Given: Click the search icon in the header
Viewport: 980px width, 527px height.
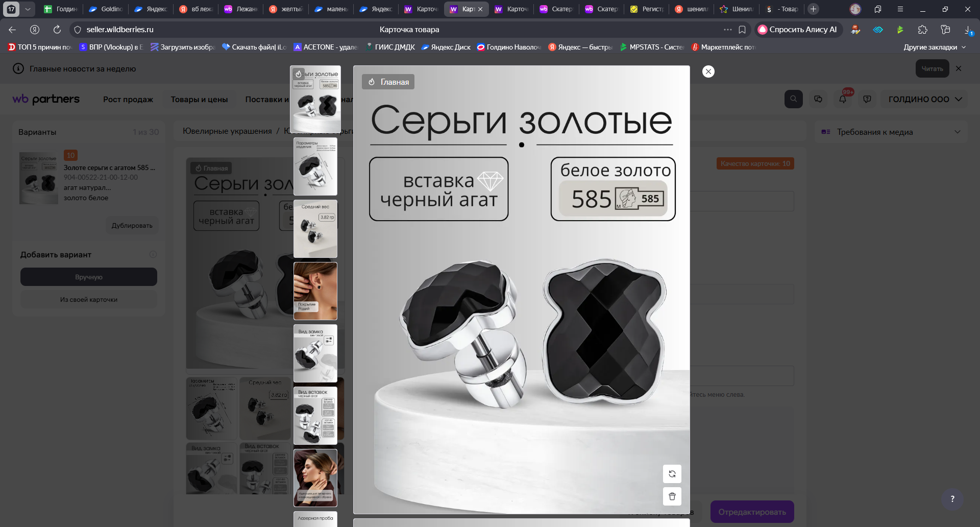Looking at the screenshot, I should click(x=793, y=99).
